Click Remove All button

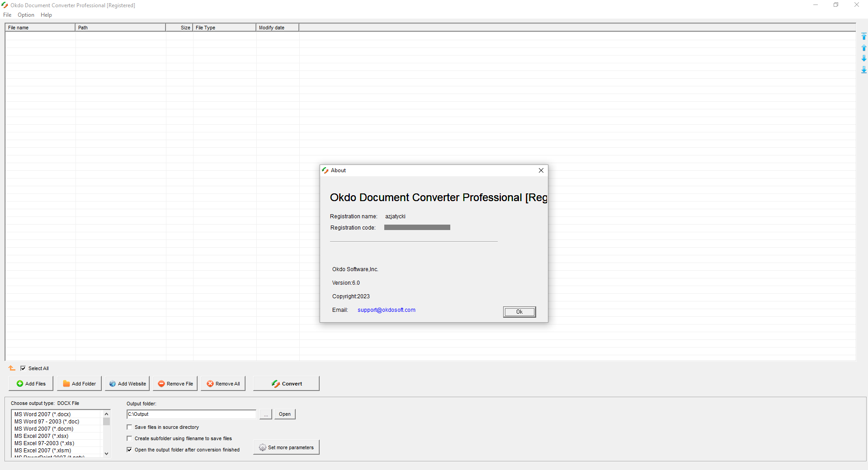coord(223,384)
